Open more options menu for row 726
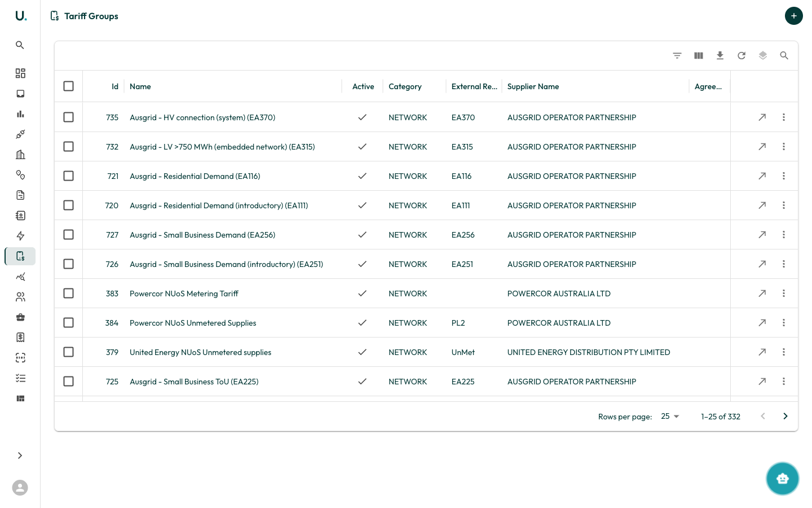The width and height of the screenshot is (812, 508). pos(784,264)
